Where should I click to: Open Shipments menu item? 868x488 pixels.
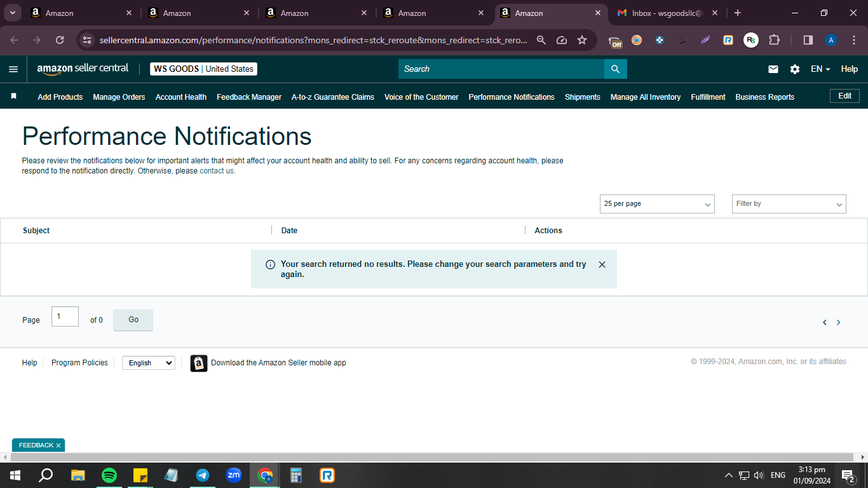(583, 97)
